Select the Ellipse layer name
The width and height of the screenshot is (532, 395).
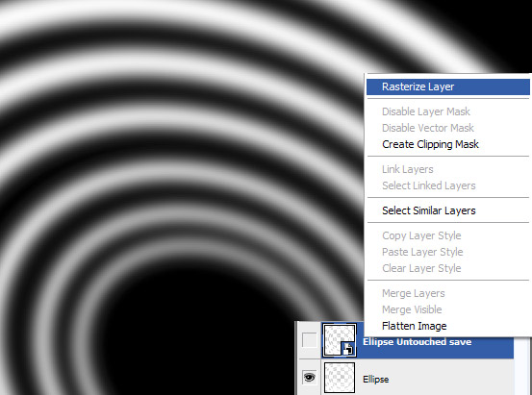[375, 380]
